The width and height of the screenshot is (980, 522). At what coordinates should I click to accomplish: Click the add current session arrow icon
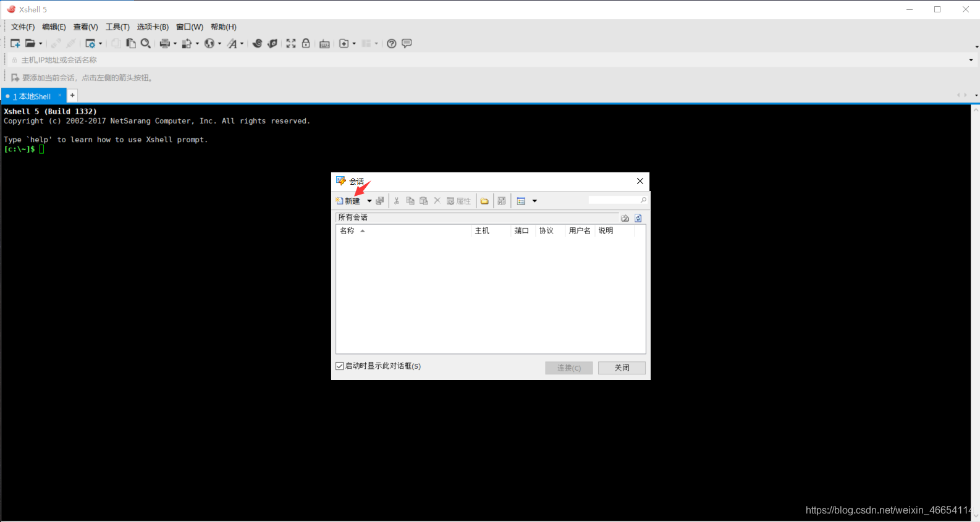pos(15,78)
